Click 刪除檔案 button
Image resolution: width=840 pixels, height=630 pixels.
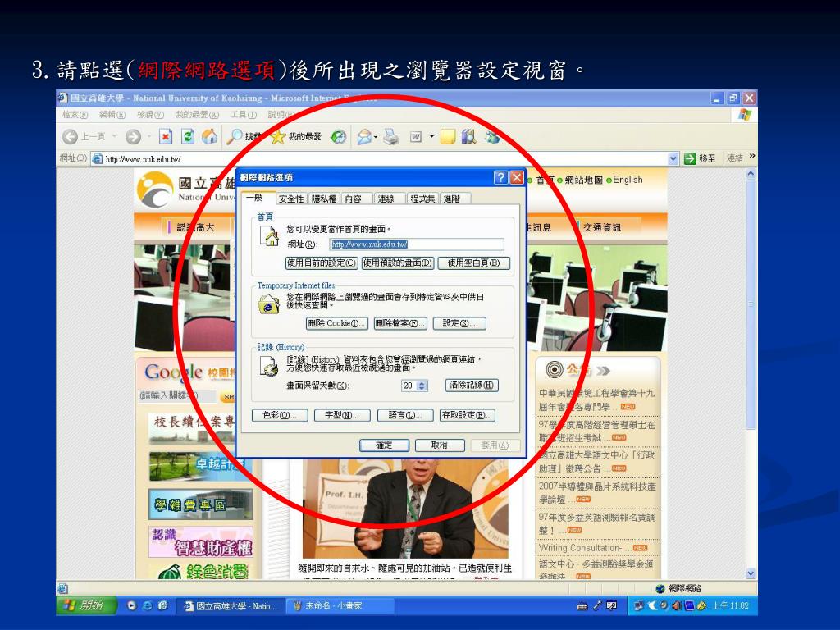400,323
